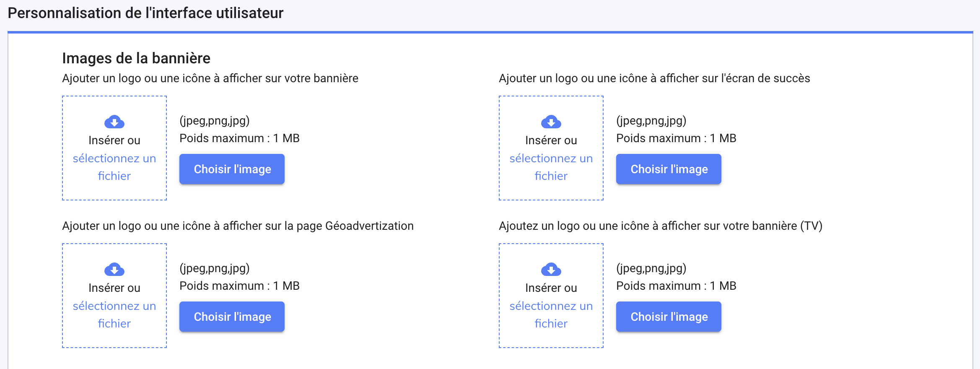
Task: Click 'Choisir l'image' for the TV banner
Action: 668,317
